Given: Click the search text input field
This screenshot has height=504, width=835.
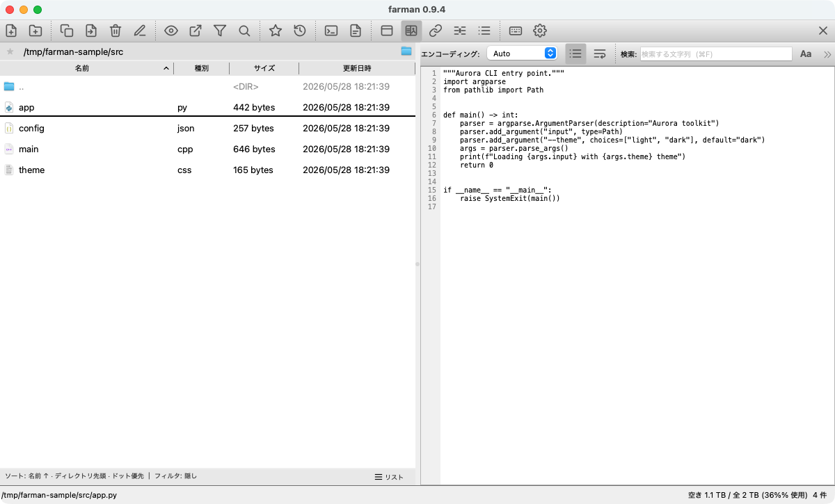Looking at the screenshot, I should coord(716,54).
